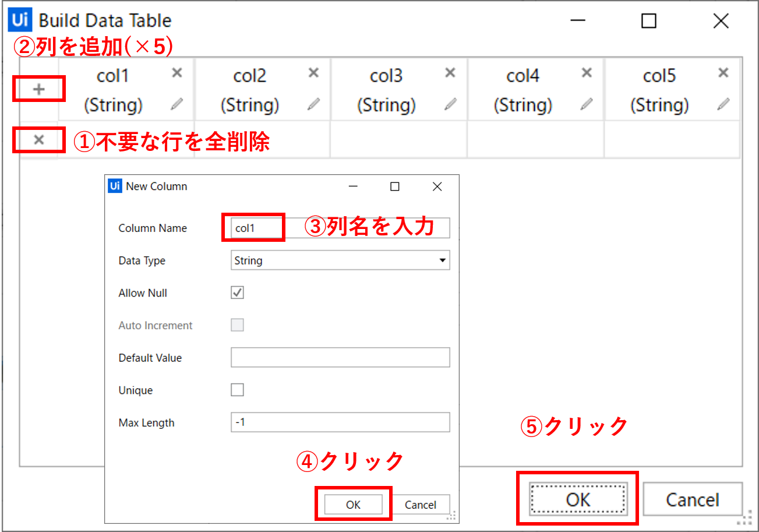
Task: Cancel the Build Data Table window
Action: click(692, 499)
